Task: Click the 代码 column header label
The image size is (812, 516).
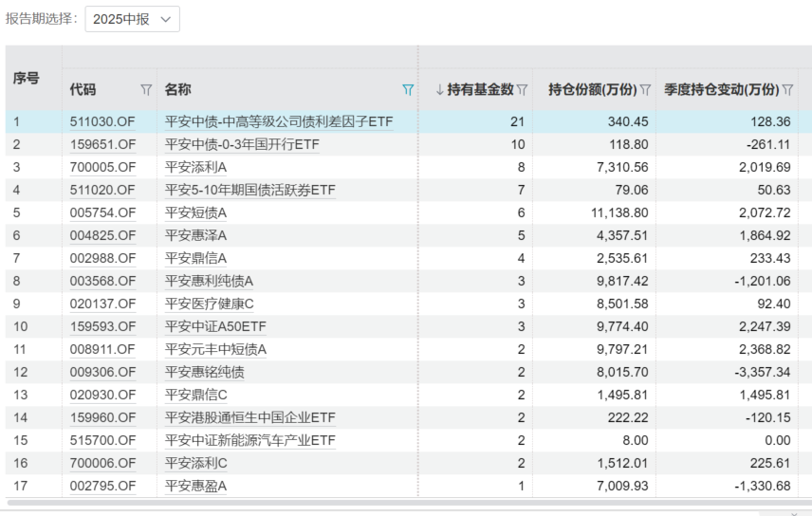Action: tap(83, 89)
